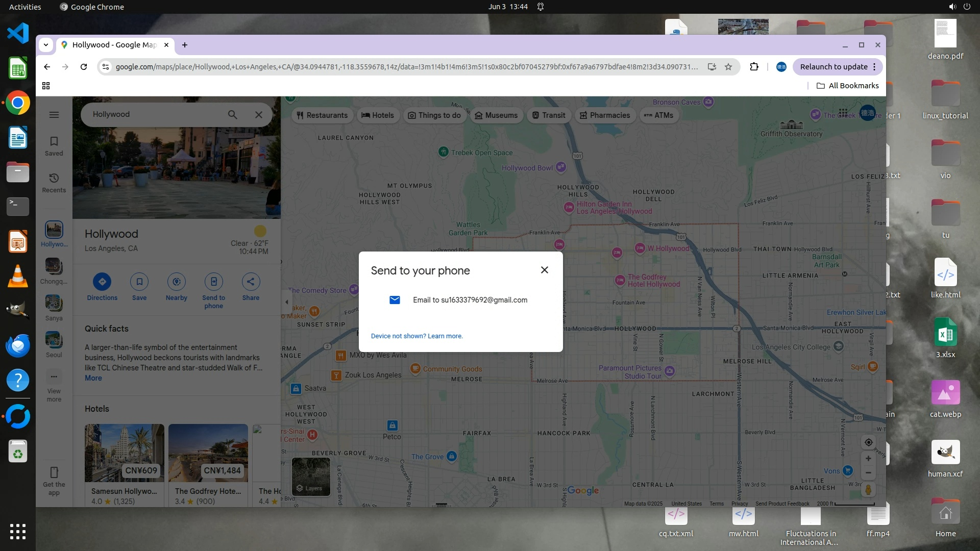This screenshot has width=980, height=551.
Task: Open the Recents sidebar item
Action: (x=54, y=183)
